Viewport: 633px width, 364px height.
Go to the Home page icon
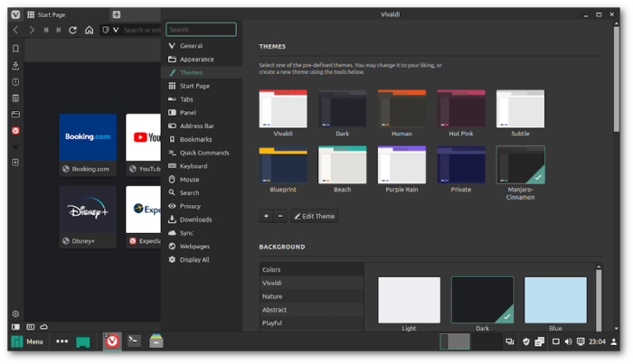click(89, 30)
